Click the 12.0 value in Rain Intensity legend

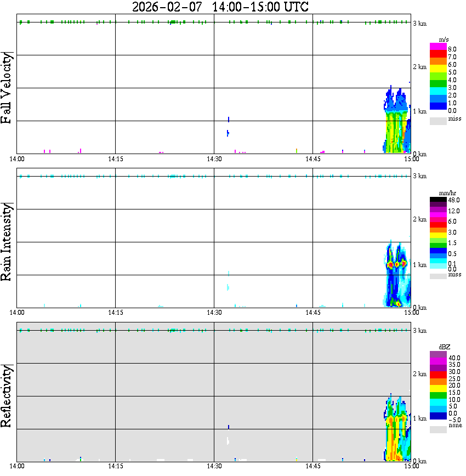point(453,211)
